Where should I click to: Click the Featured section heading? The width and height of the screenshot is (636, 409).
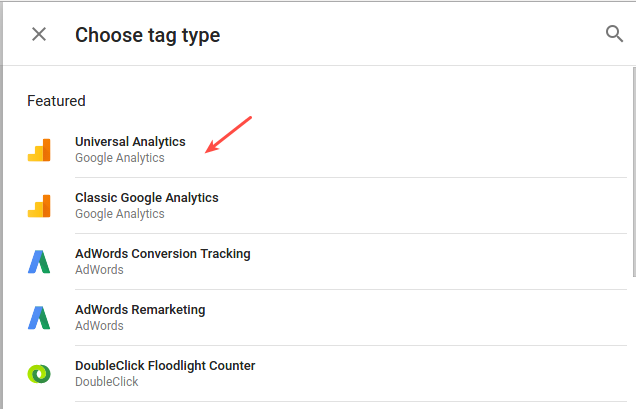coord(56,101)
